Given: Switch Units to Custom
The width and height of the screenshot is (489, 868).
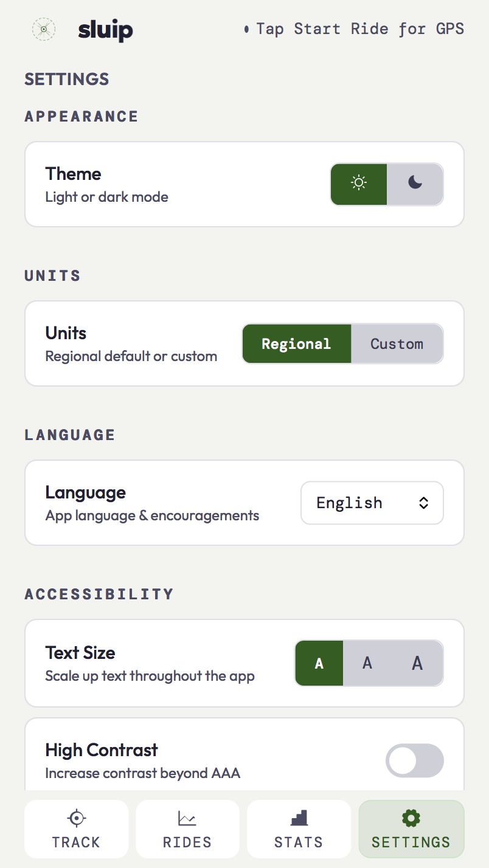Looking at the screenshot, I should pos(397,343).
